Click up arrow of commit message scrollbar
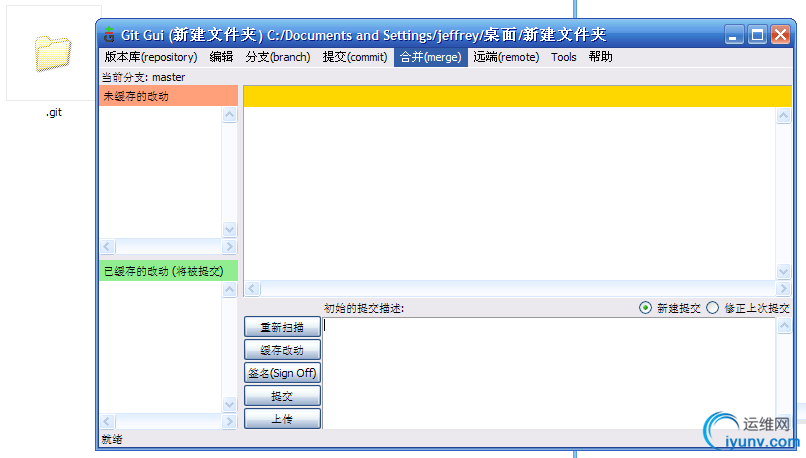The width and height of the screenshot is (806, 458). pos(784,325)
